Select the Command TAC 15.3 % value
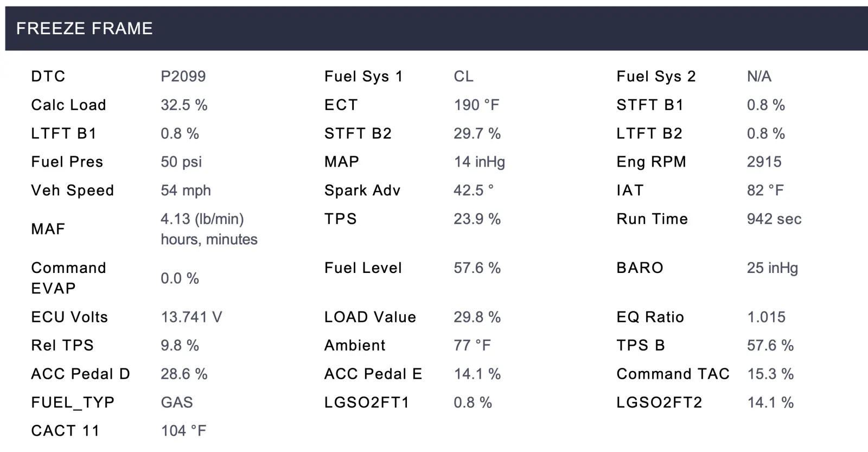Screen dimensions: 868x452 click(x=770, y=374)
